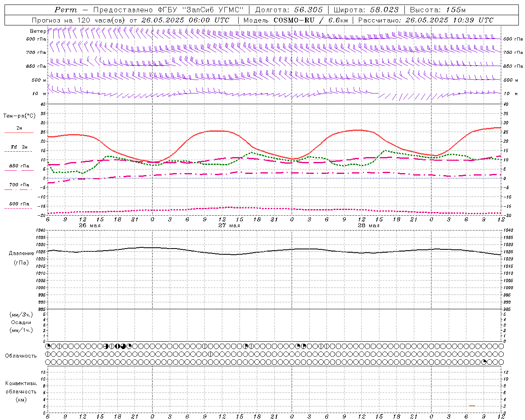Click the orange convective cloud bar
The width and height of the screenshot is (525, 420).
[x=472, y=406]
